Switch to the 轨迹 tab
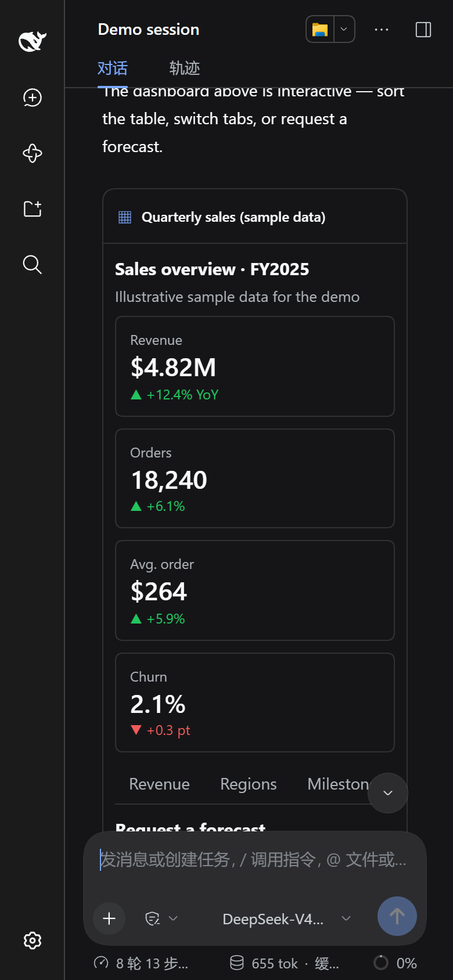453x980 pixels. coord(185,69)
